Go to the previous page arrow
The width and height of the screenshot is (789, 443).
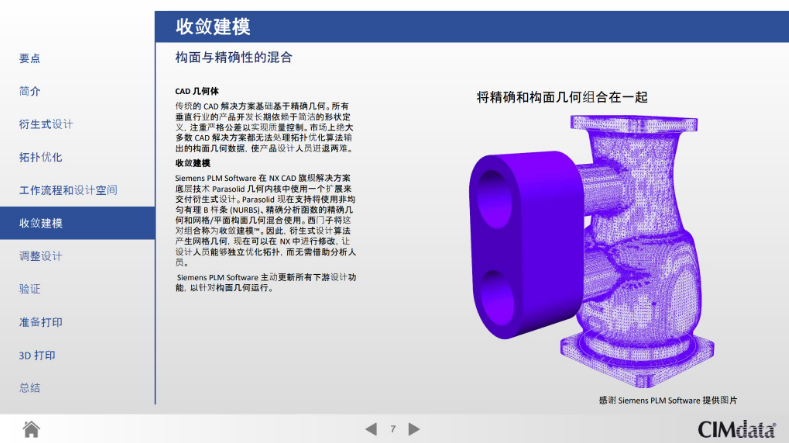point(371,429)
